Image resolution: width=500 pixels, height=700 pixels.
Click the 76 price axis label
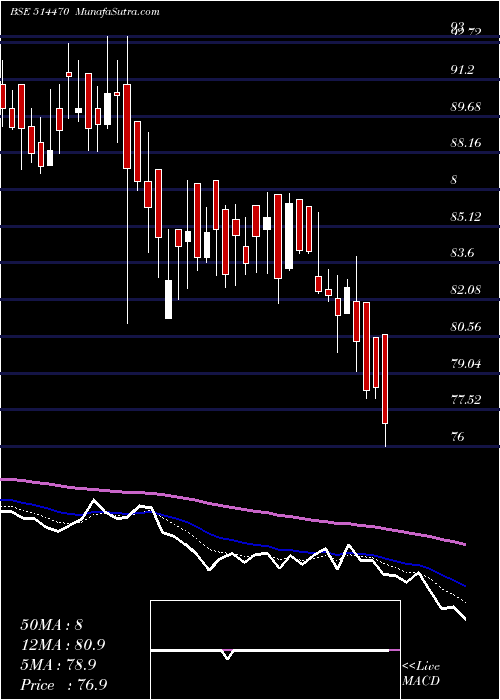tap(458, 437)
